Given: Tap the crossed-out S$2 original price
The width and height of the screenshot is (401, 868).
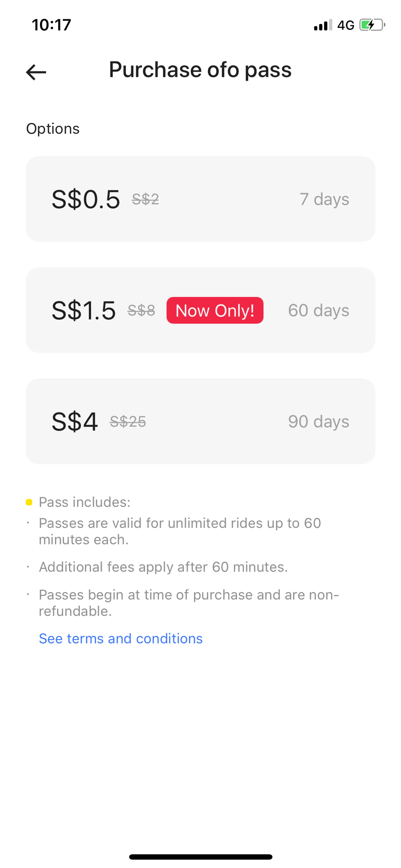Looking at the screenshot, I should [x=145, y=199].
